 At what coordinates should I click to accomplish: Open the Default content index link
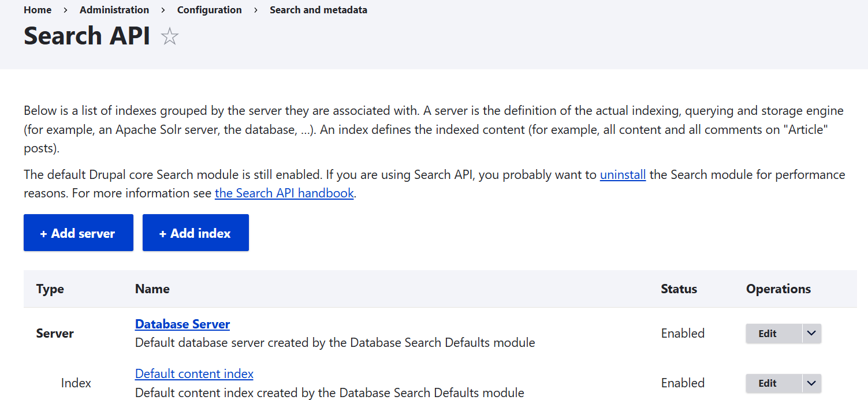(x=193, y=373)
